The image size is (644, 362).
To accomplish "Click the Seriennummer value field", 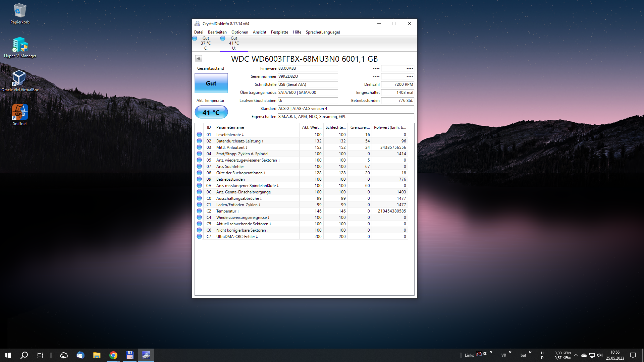I will (x=307, y=76).
